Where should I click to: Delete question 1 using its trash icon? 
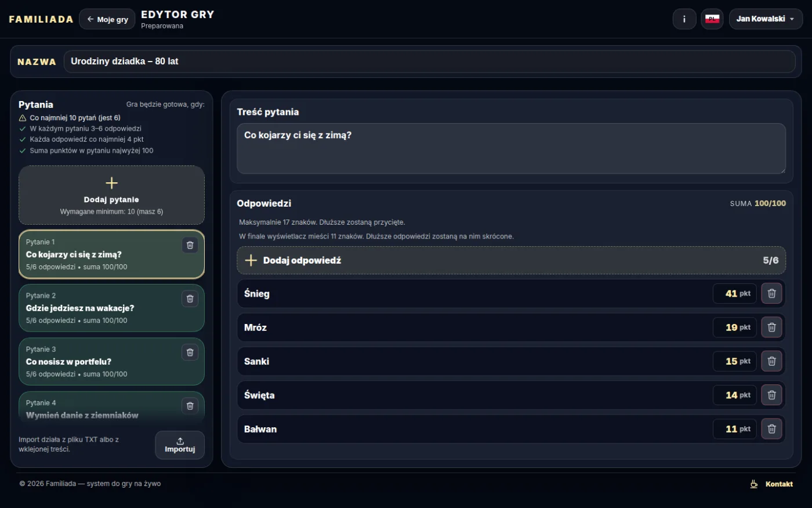point(190,245)
